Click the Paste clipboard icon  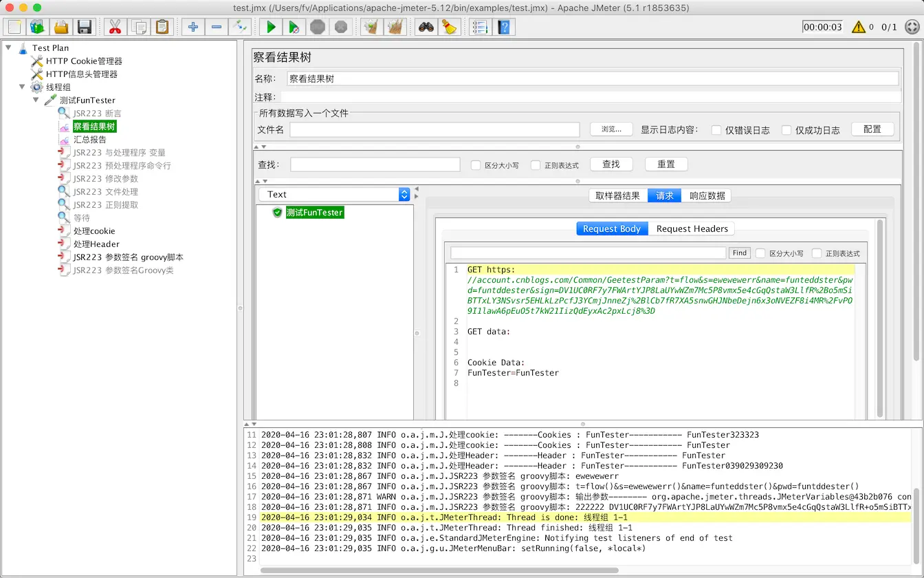(x=162, y=27)
